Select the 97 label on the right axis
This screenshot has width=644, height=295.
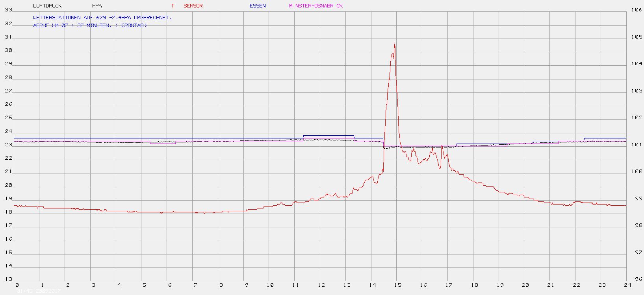638,253
